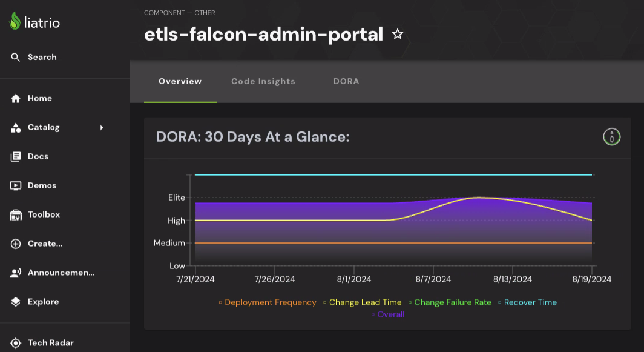This screenshot has width=644, height=352.
Task: Click the Search magnifier icon
Action: [15, 57]
